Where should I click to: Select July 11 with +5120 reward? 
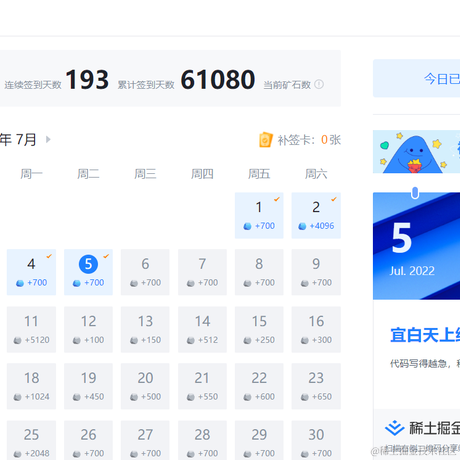(31, 330)
